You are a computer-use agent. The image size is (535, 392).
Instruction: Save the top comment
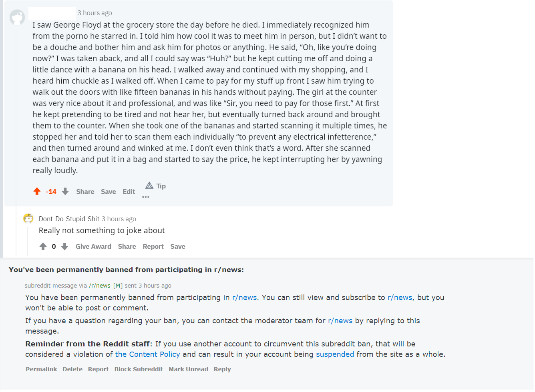coord(109,192)
